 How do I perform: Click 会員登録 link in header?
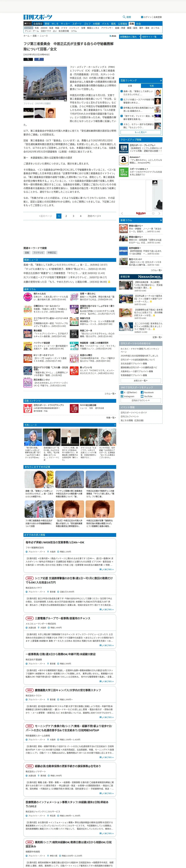click(x=158, y=17)
